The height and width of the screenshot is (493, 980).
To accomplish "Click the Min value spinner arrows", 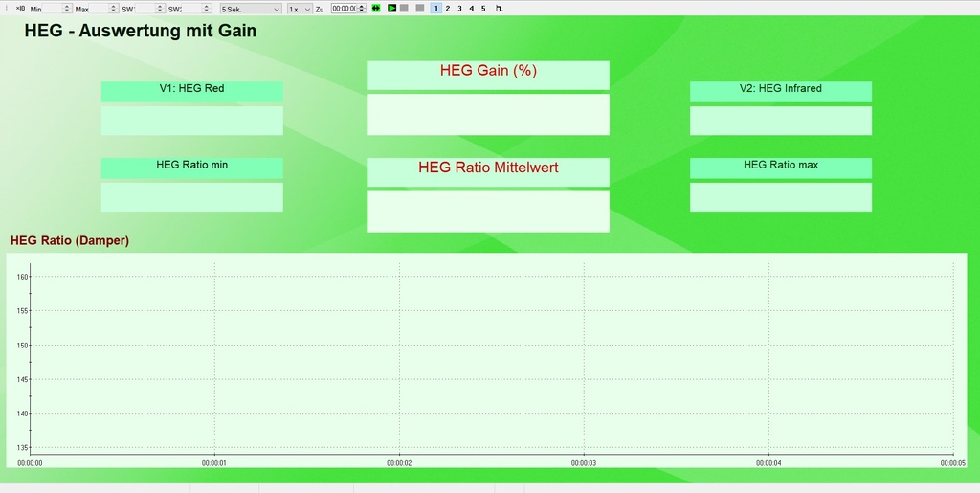I will 67,9.
